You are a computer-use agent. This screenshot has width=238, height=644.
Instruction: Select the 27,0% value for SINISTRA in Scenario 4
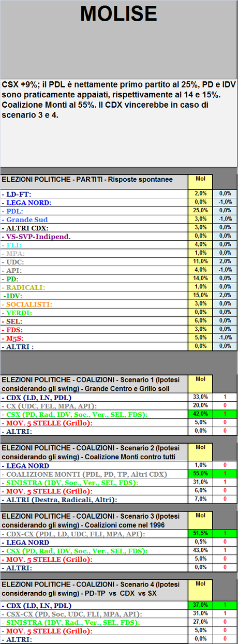click(x=200, y=622)
